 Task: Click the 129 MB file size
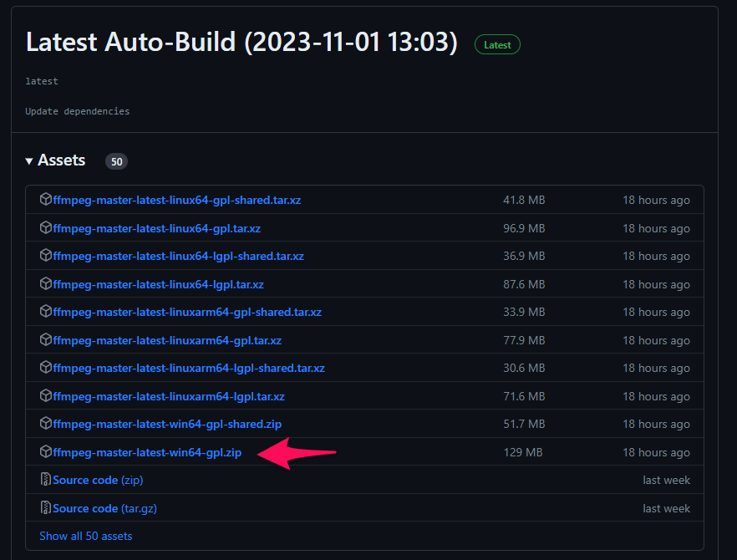pos(523,452)
